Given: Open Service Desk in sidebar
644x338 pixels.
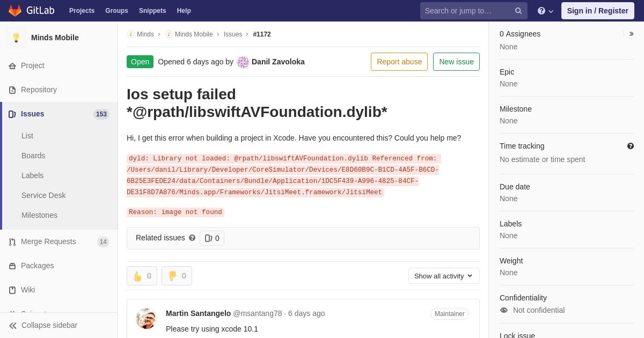Looking at the screenshot, I should [x=43, y=195].
